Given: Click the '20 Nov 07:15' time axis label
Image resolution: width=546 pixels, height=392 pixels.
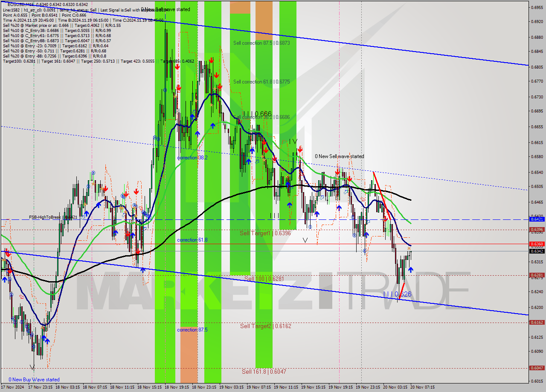Looking at the screenshot, I should (422, 387).
